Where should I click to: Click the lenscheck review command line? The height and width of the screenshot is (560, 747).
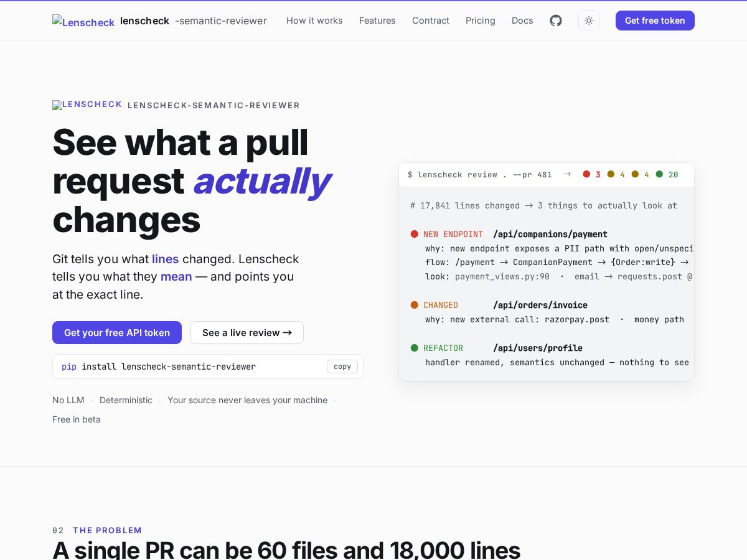480,175
